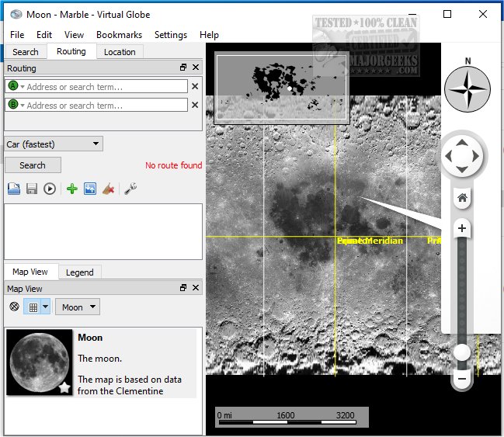Float the Routing panel using undock button
This screenshot has width=504, height=437.
(183, 68)
